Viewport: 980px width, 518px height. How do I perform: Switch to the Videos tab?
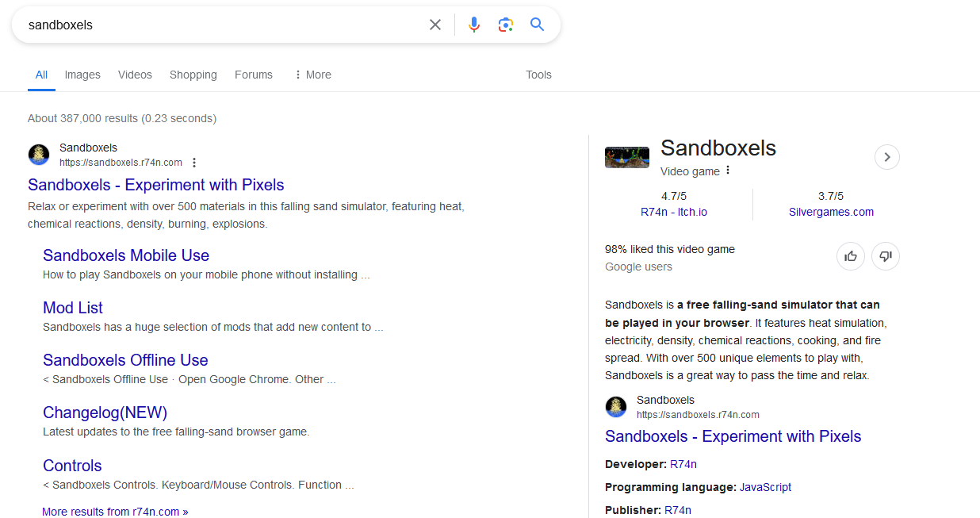point(135,75)
